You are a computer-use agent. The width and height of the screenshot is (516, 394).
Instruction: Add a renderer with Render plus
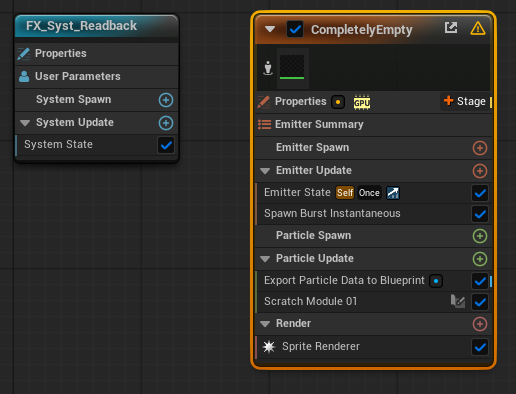480,324
